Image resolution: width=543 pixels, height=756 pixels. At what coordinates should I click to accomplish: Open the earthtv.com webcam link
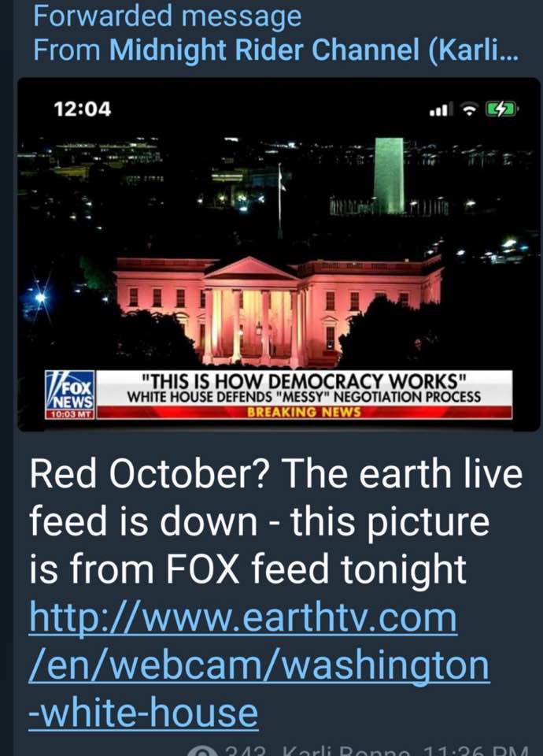tap(259, 665)
